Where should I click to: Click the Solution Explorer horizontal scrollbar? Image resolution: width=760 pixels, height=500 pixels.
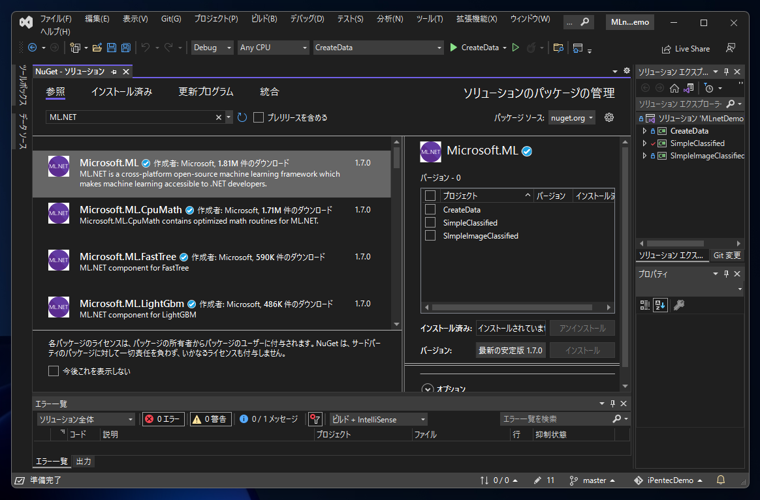coord(675,243)
